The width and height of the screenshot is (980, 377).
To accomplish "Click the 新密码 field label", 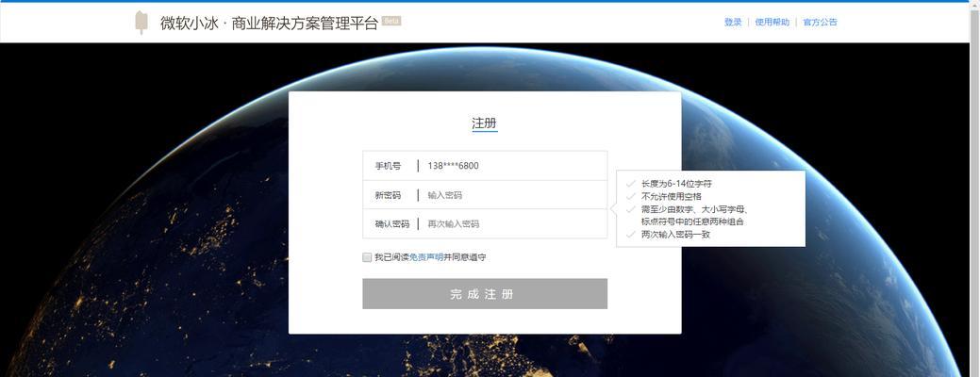I will pyautogui.click(x=388, y=195).
